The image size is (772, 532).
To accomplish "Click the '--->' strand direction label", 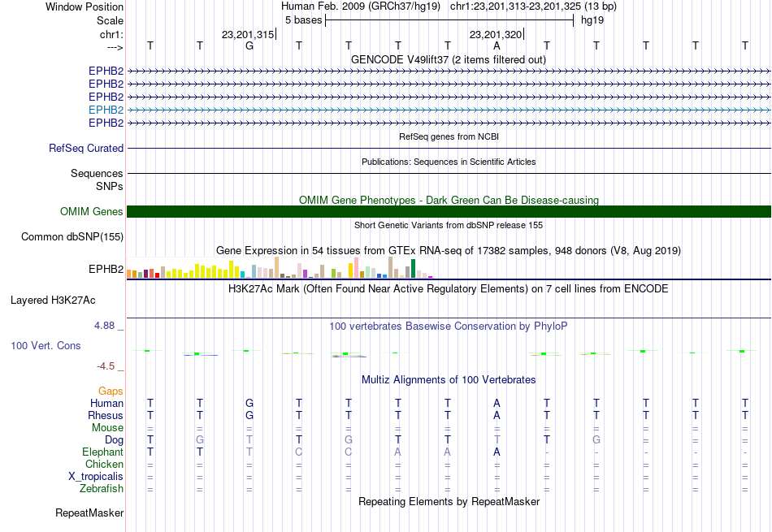I will pyautogui.click(x=115, y=47).
